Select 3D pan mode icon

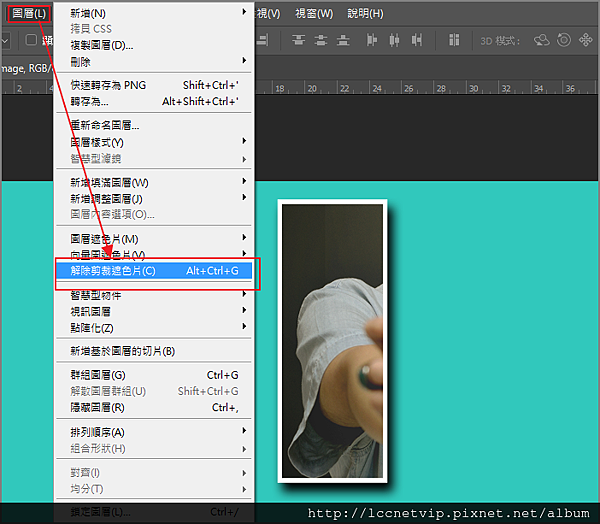(x=586, y=40)
